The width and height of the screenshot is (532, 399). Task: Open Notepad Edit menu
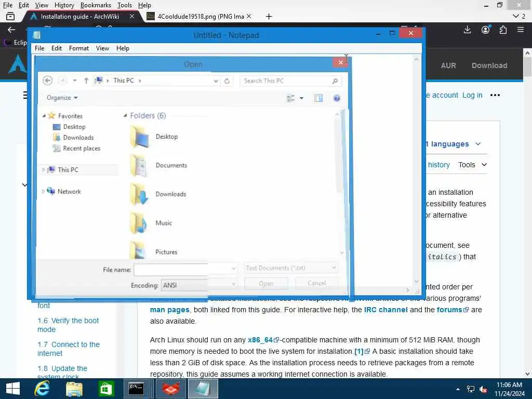[x=56, y=48]
